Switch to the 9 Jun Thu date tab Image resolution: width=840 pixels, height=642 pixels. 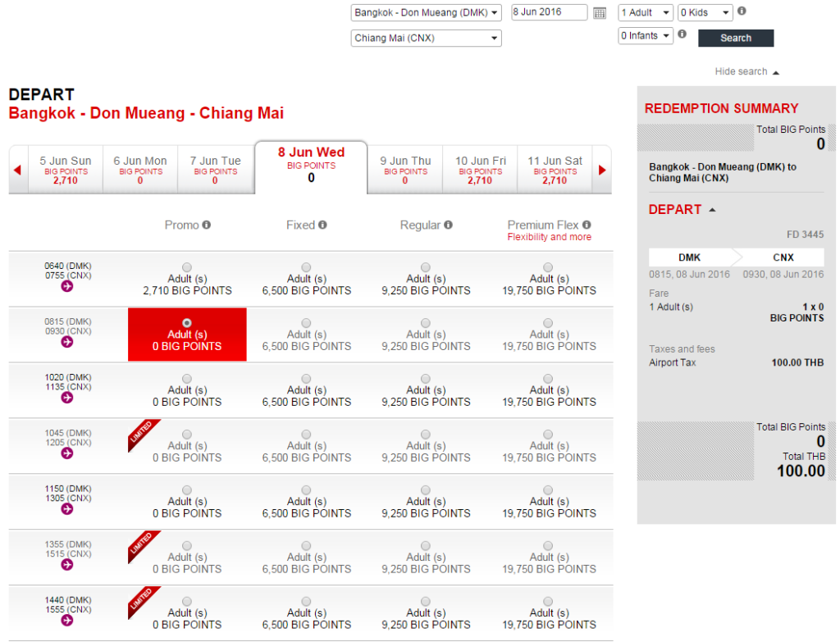pos(405,170)
